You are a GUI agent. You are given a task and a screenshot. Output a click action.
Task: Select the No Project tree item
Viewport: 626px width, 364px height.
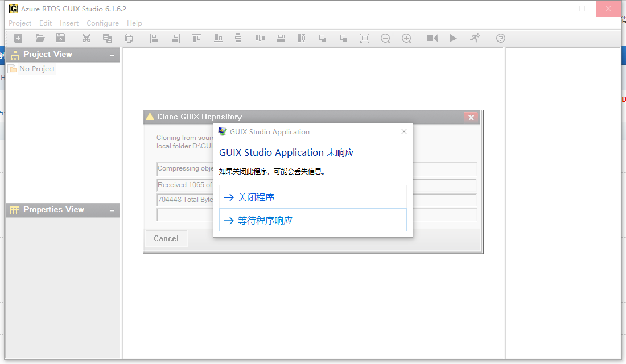coord(37,69)
